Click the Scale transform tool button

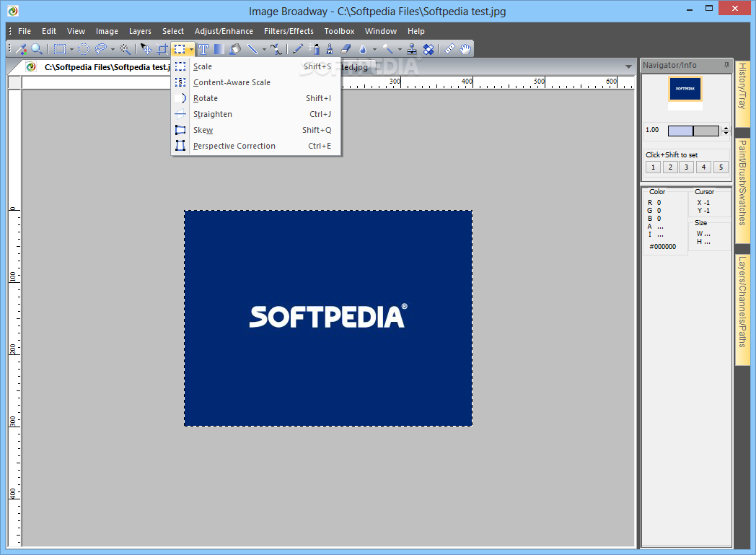click(180, 48)
